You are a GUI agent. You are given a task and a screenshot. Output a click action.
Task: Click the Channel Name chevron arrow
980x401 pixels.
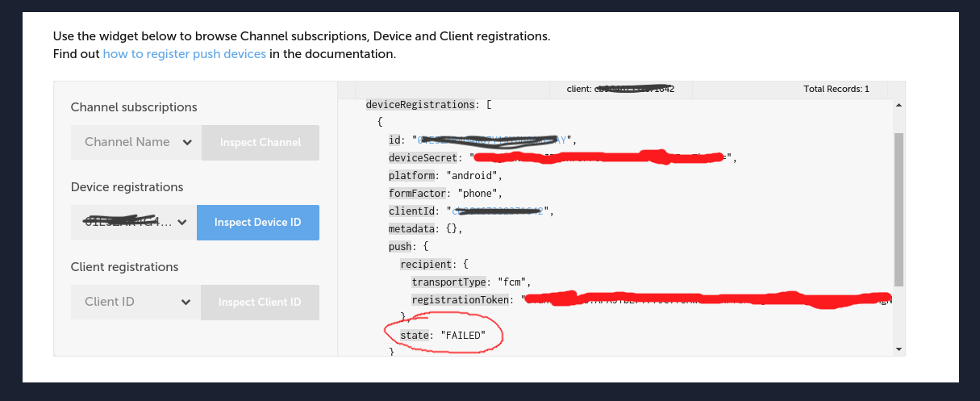pyautogui.click(x=187, y=143)
